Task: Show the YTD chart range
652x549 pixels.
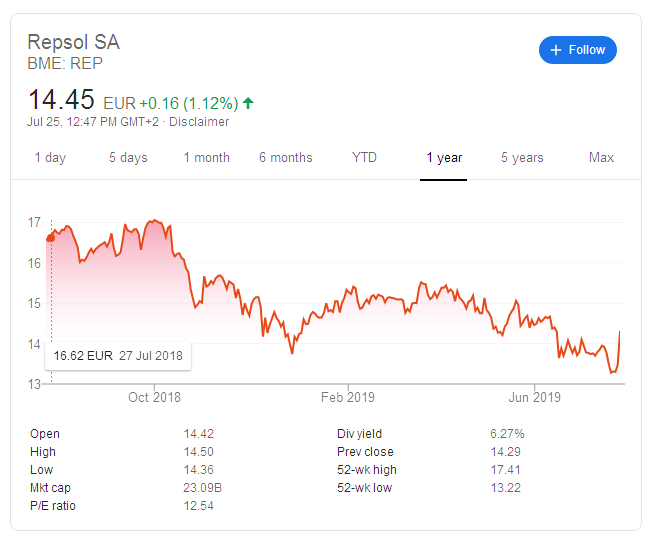Action: click(x=364, y=158)
